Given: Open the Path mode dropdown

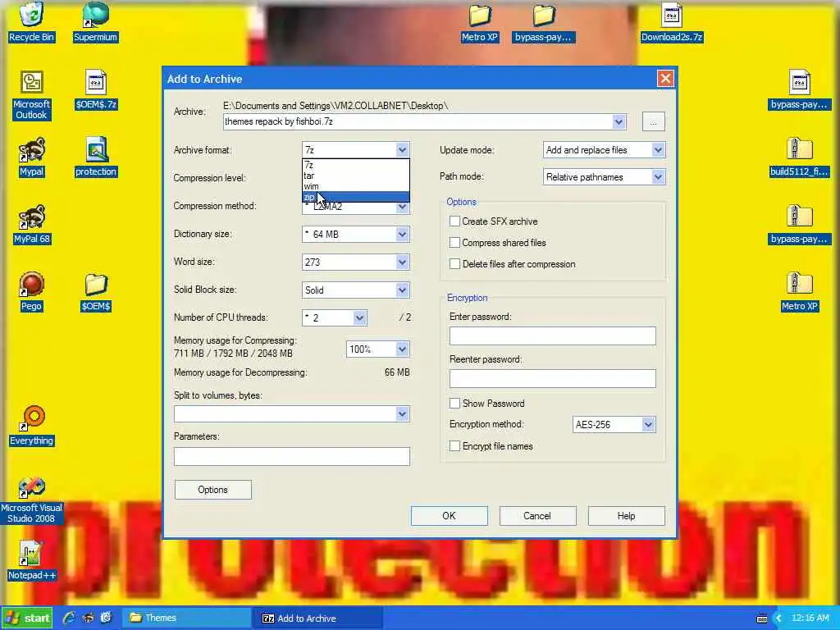Looking at the screenshot, I should (659, 177).
